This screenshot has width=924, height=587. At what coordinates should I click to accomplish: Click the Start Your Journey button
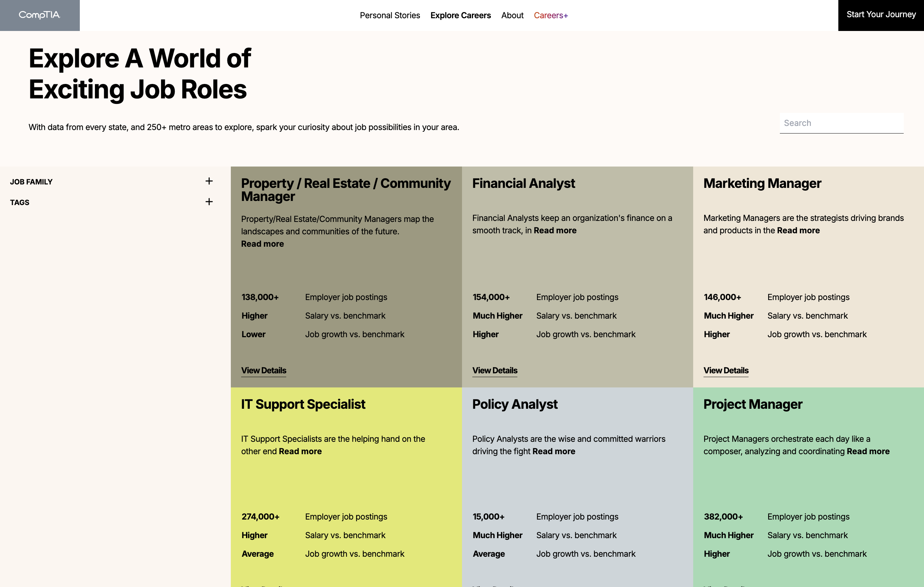(x=881, y=14)
